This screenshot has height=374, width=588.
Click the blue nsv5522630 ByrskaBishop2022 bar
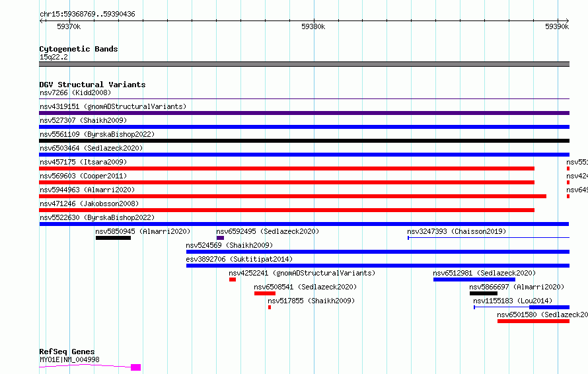(x=304, y=224)
